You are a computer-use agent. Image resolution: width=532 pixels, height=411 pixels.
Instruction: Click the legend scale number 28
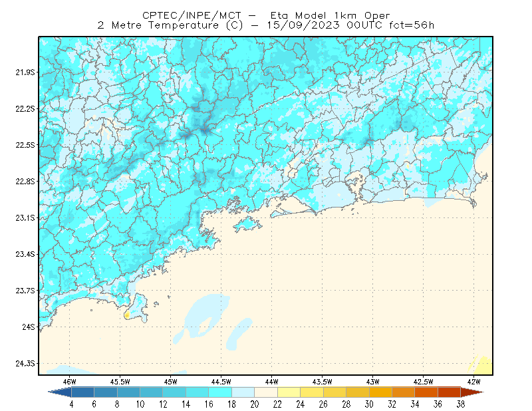pos(346,404)
